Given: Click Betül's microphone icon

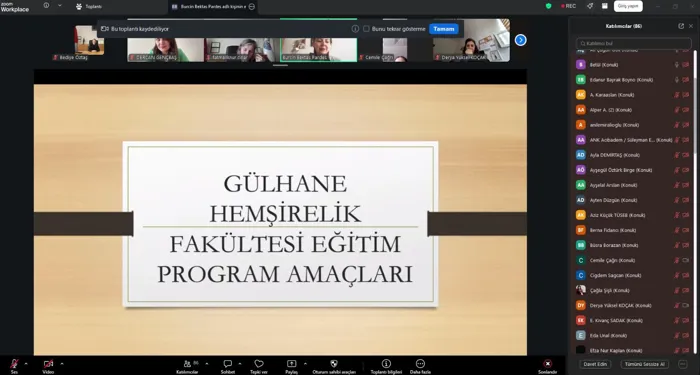Looking at the screenshot, I should pyautogui.click(x=676, y=65).
